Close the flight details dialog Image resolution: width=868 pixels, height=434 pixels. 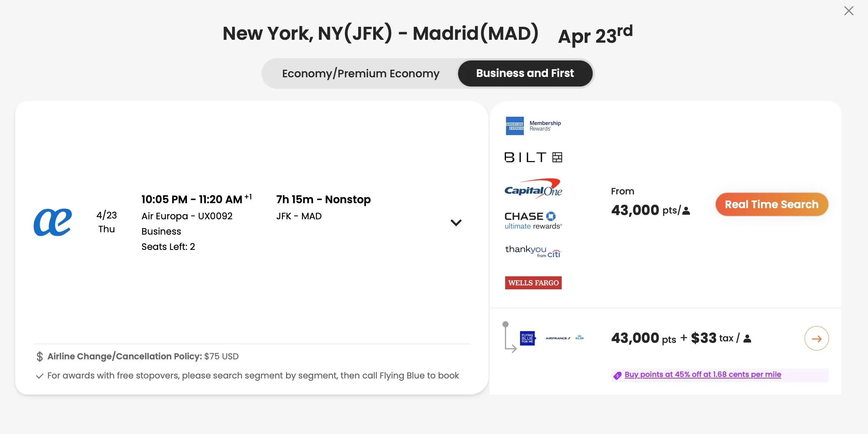pyautogui.click(x=848, y=11)
